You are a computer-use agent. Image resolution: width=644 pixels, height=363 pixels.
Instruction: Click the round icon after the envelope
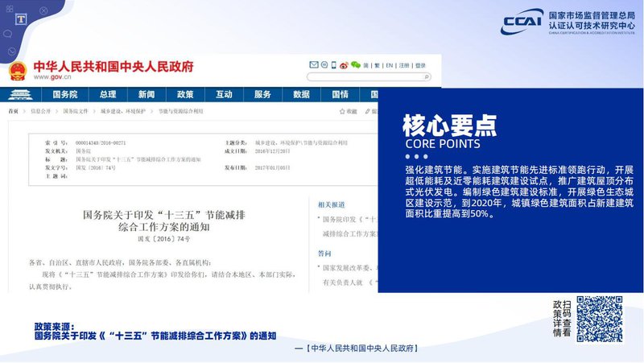[324, 65]
